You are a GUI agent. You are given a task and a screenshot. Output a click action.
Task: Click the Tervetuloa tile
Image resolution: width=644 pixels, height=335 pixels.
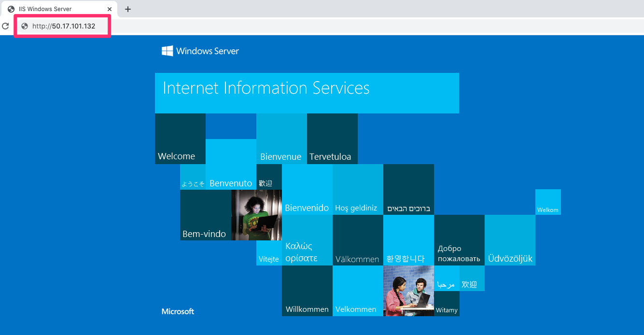pos(332,139)
